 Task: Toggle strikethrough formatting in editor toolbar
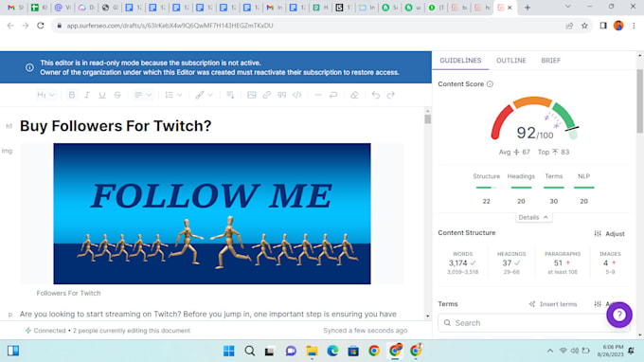117,95
